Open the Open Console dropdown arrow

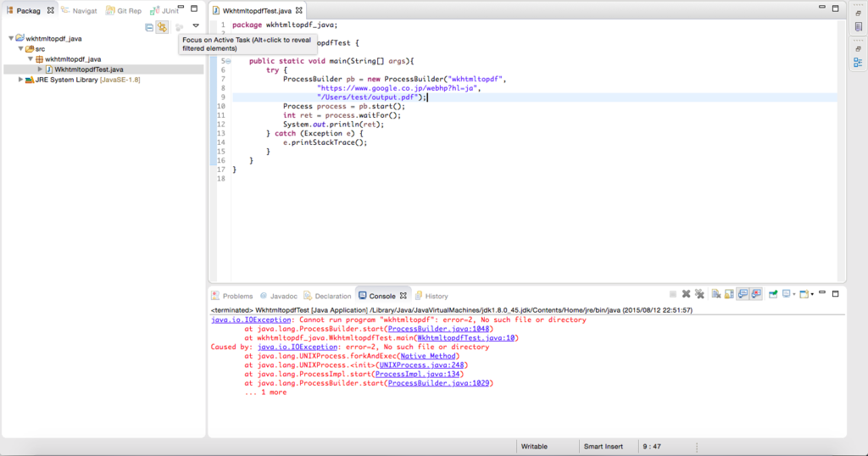(x=812, y=294)
